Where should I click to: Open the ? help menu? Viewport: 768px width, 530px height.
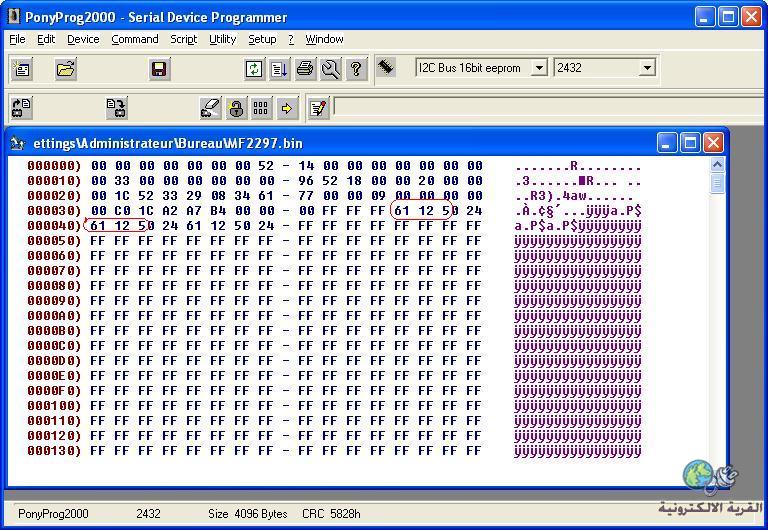291,39
